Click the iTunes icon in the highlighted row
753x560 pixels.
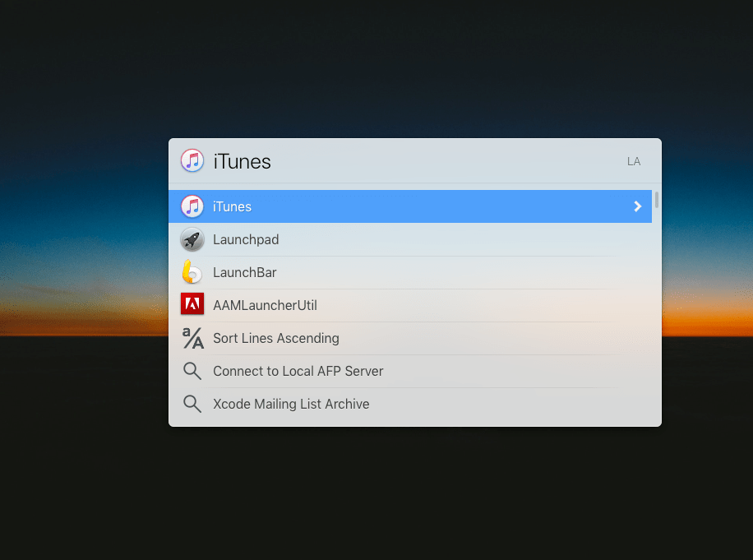point(192,206)
